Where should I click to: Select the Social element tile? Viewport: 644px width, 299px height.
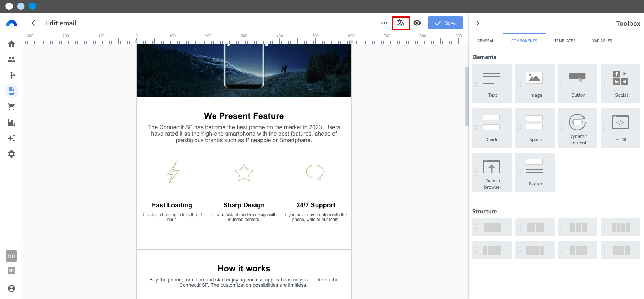(x=621, y=84)
